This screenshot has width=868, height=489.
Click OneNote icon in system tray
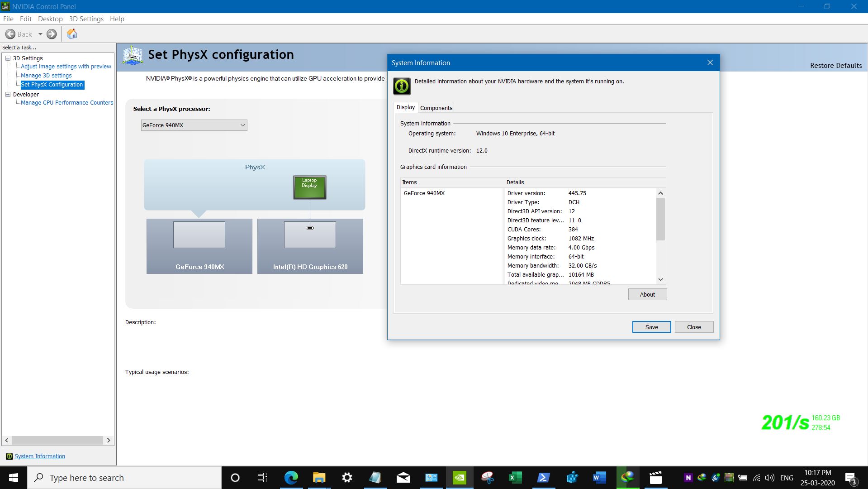688,478
